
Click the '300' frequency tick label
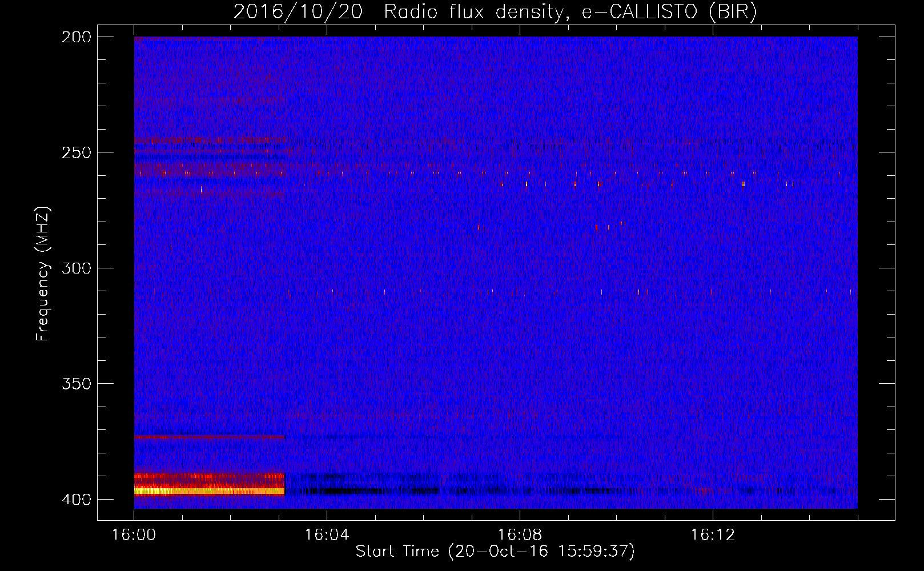(76, 268)
